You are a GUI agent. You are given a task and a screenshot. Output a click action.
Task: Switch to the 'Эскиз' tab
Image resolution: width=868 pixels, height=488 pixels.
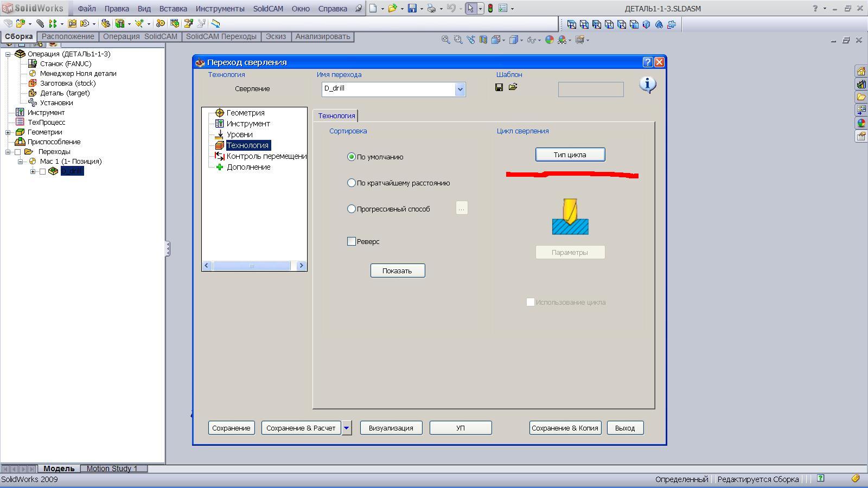(x=276, y=36)
